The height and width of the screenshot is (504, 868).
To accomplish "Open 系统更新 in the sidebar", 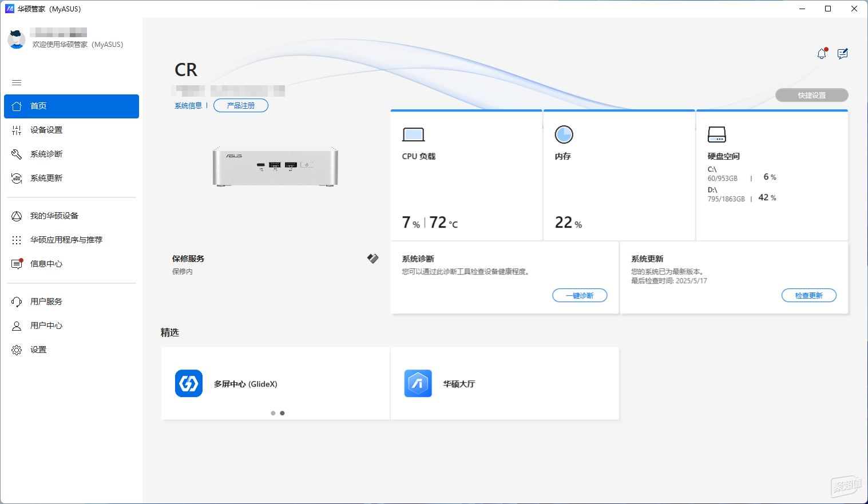I will click(x=72, y=178).
